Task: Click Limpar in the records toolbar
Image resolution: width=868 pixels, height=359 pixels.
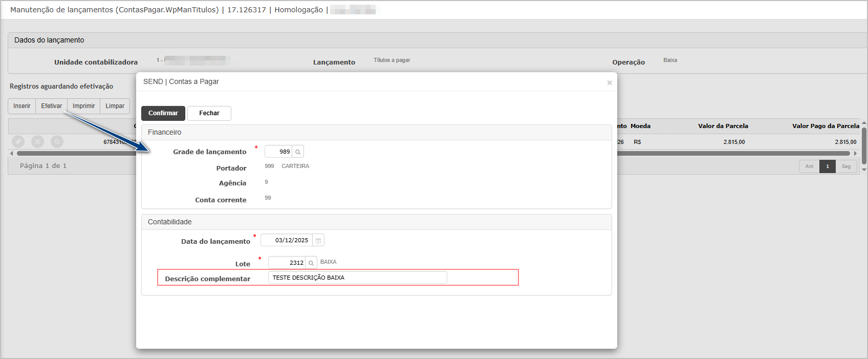Action: [x=115, y=106]
